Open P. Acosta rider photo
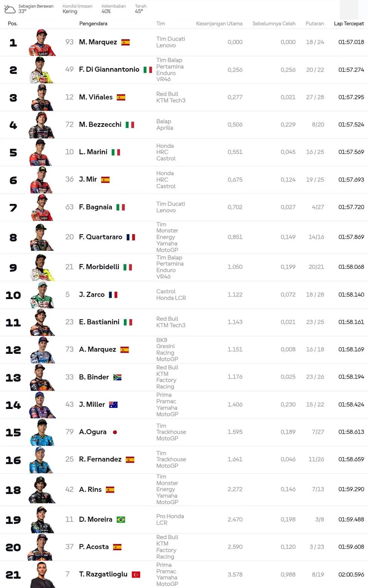Screen dimensions: 368x588 tap(42, 547)
